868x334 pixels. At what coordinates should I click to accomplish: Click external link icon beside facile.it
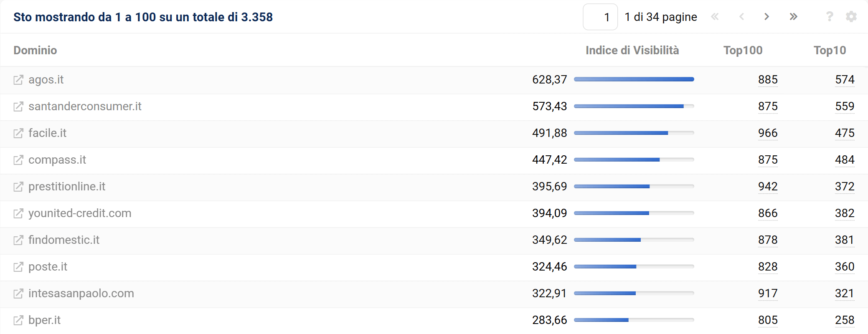[x=18, y=133]
